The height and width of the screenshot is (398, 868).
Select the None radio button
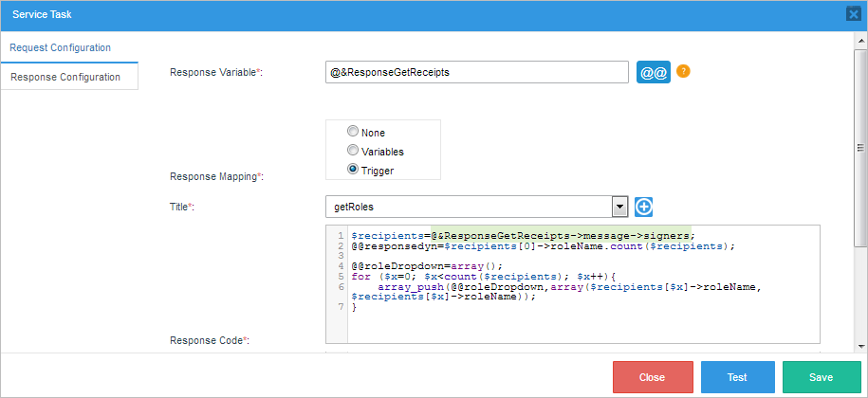353,133
